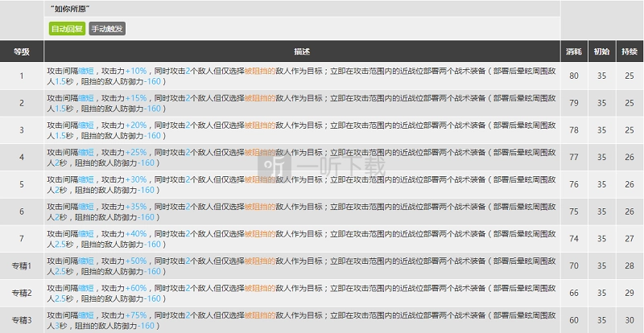Click the 等级 column header
Screen dimensions: 644x333
click(x=22, y=51)
